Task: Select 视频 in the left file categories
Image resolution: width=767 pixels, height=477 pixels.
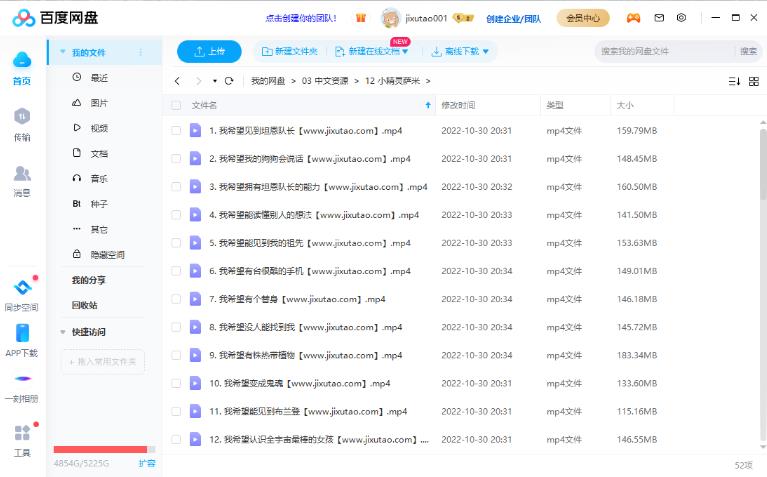Action: 99,128
